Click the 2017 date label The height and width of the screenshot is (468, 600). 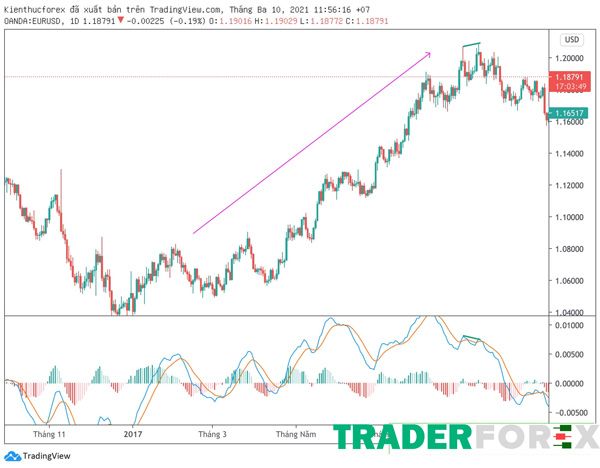[133, 434]
